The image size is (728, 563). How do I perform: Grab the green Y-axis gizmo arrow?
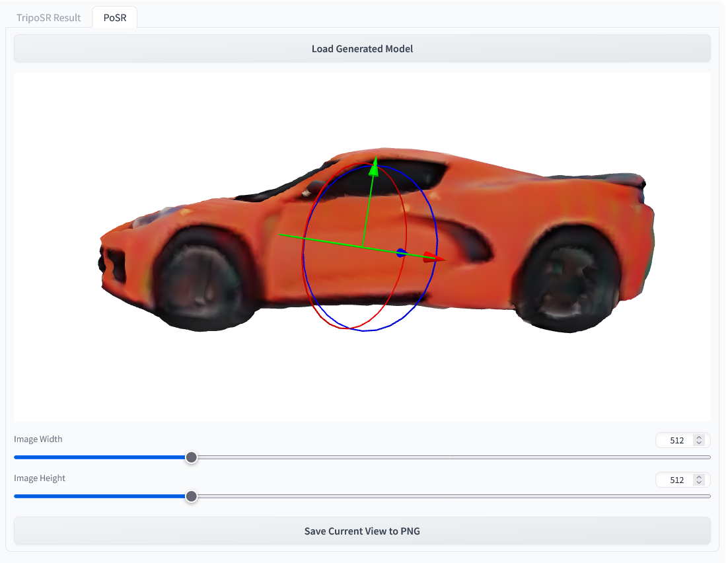click(374, 167)
